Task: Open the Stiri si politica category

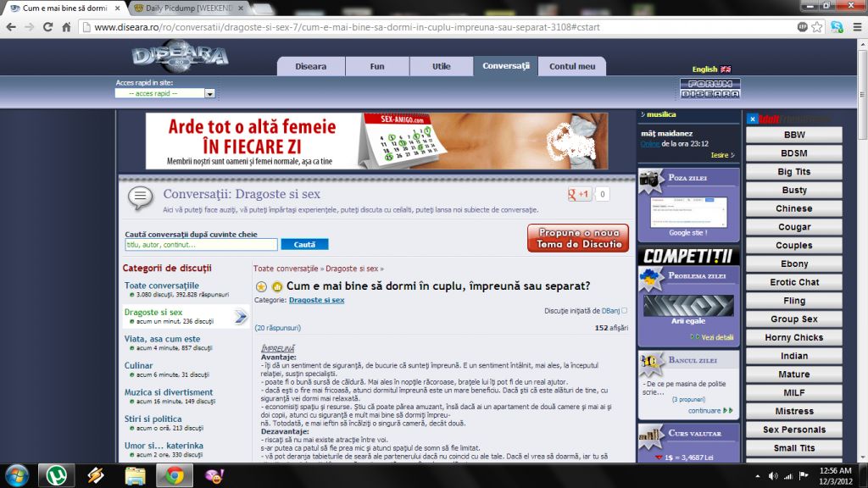Action: 153,419
